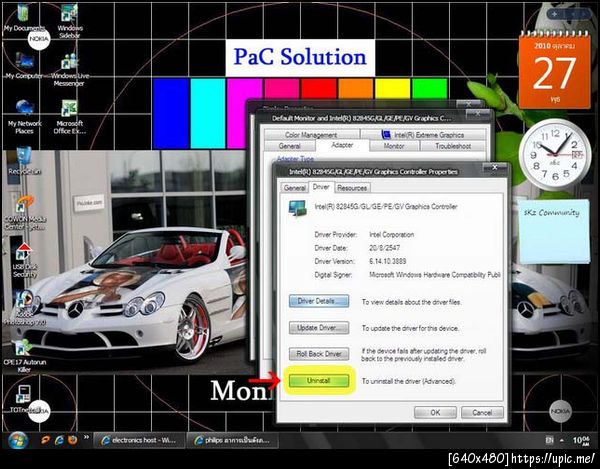Click the calendar gadget showing 27
This screenshot has width=600, height=469.
[554, 70]
